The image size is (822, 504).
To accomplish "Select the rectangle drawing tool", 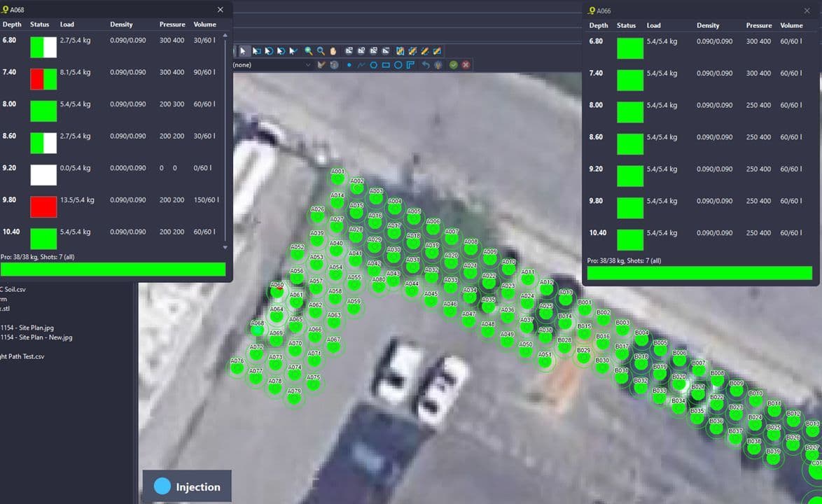I will tap(386, 64).
